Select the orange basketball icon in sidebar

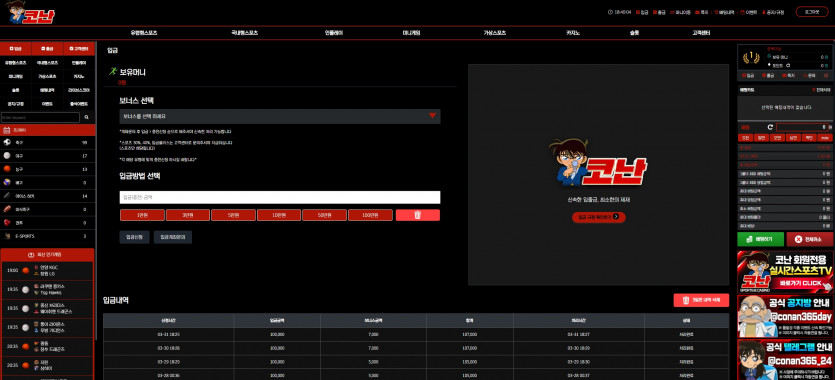(7, 169)
